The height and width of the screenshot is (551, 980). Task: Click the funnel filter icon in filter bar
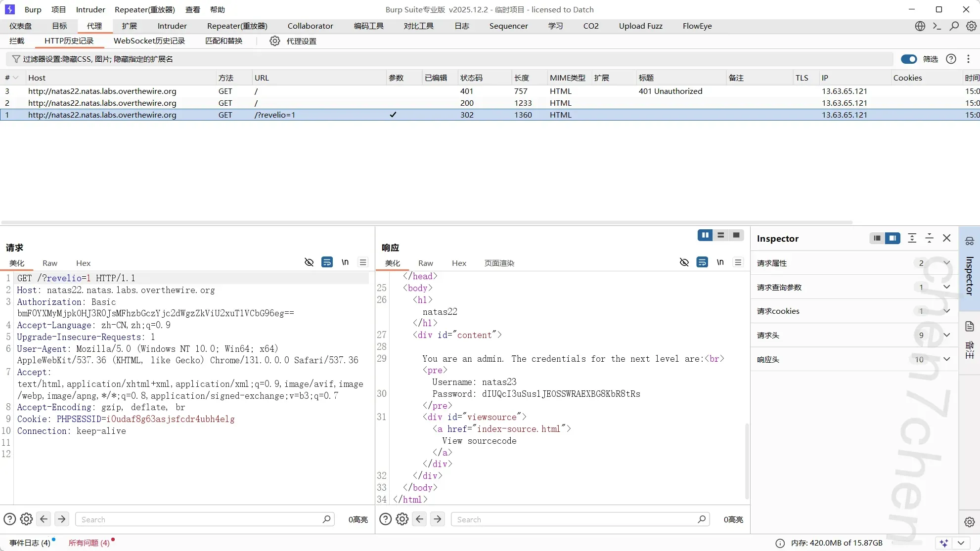(16, 59)
